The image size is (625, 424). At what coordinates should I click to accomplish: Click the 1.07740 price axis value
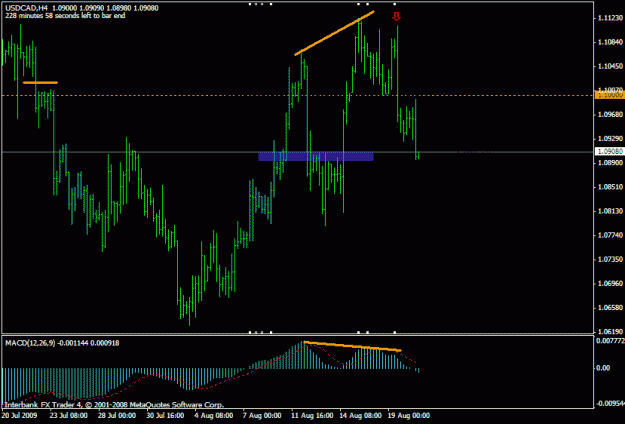click(x=610, y=235)
